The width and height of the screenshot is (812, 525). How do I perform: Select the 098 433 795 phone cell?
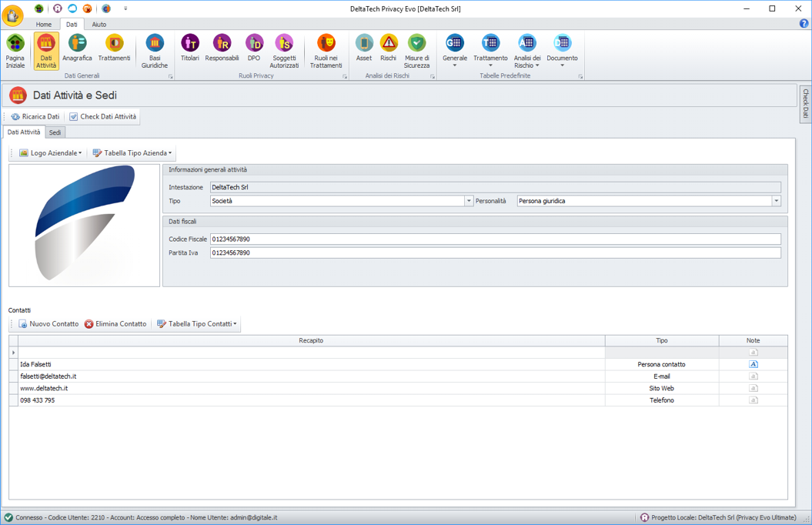pyautogui.click(x=311, y=400)
